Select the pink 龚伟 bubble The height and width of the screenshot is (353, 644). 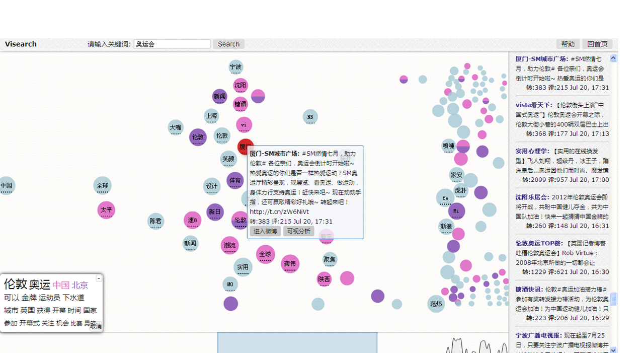[x=290, y=264]
